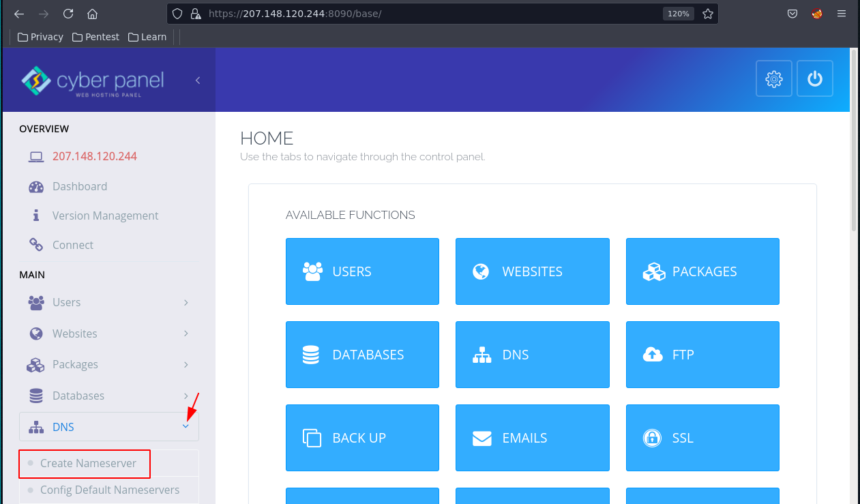Open the USERS function tile
860x504 pixels.
(x=362, y=271)
